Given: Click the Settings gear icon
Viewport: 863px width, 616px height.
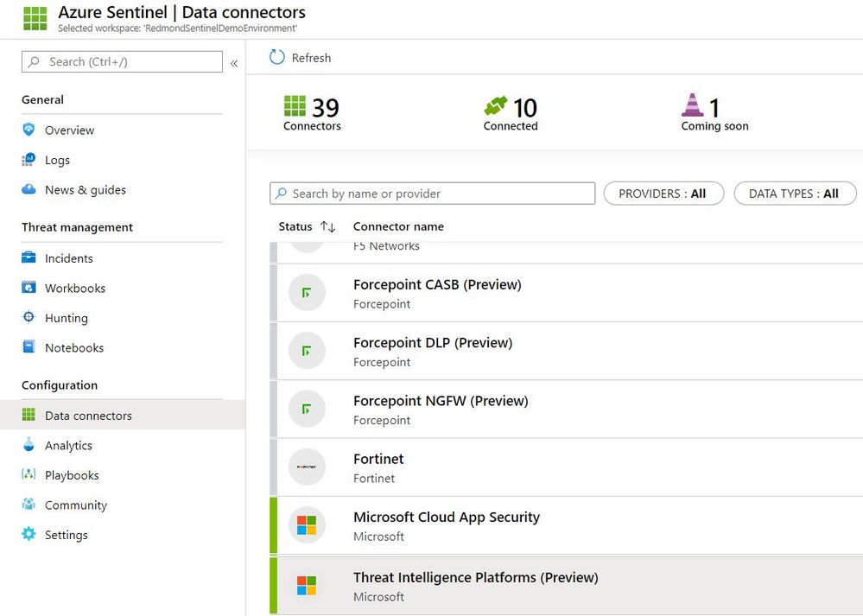Looking at the screenshot, I should tap(29, 534).
